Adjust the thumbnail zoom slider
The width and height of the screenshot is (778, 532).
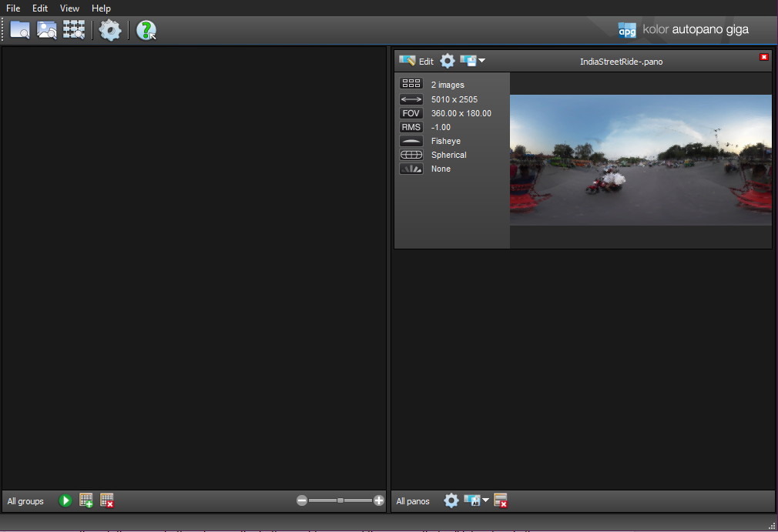[339, 500]
